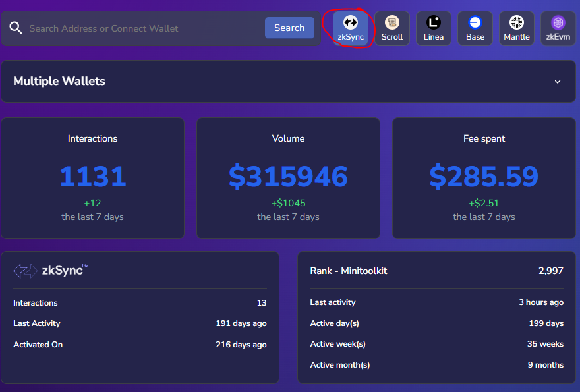Click the 199 days active value
The image size is (580, 392).
point(546,323)
